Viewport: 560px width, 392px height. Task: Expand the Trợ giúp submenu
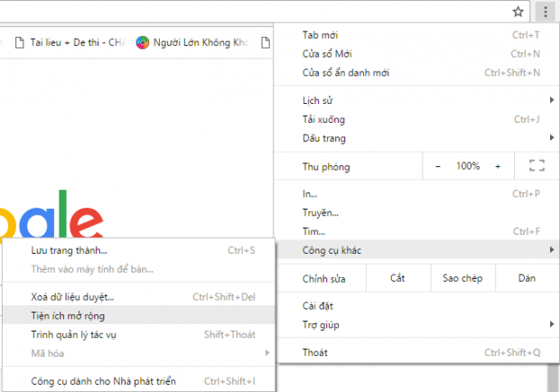pos(417,324)
